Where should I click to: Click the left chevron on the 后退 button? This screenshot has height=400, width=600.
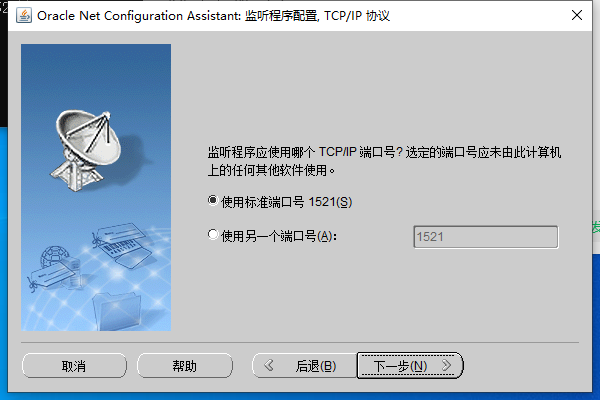[x=269, y=366]
